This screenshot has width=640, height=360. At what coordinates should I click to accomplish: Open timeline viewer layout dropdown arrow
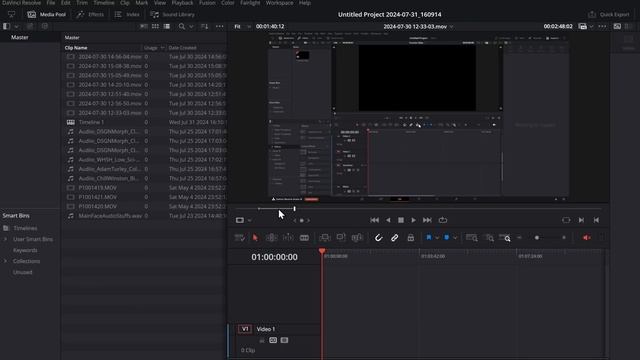coord(591,27)
